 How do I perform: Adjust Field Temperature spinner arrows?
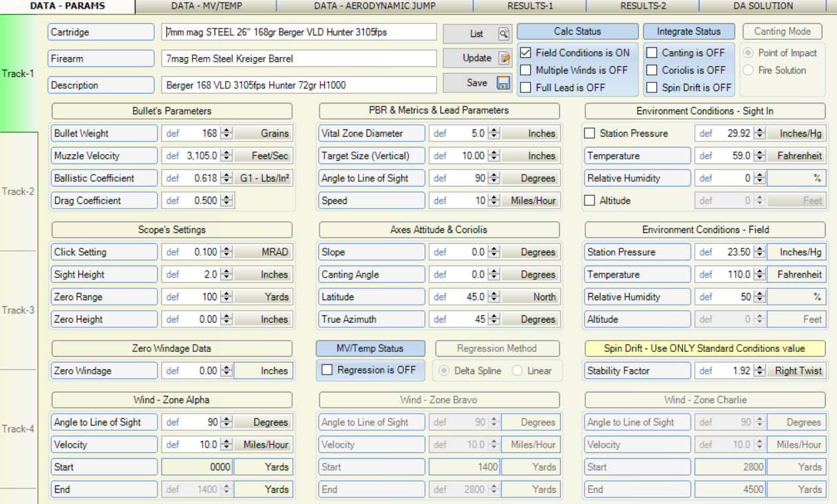tap(760, 274)
